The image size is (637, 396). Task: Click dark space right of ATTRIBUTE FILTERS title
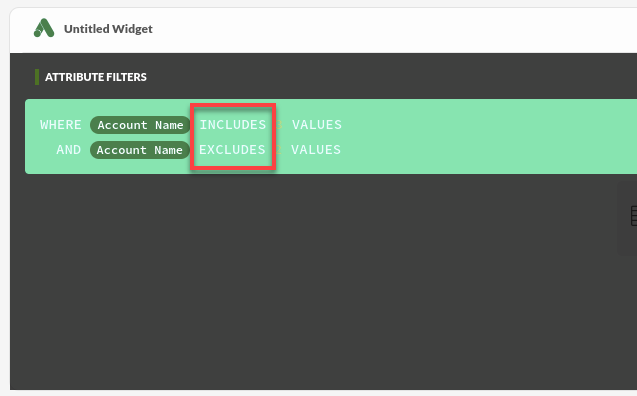[386, 77]
